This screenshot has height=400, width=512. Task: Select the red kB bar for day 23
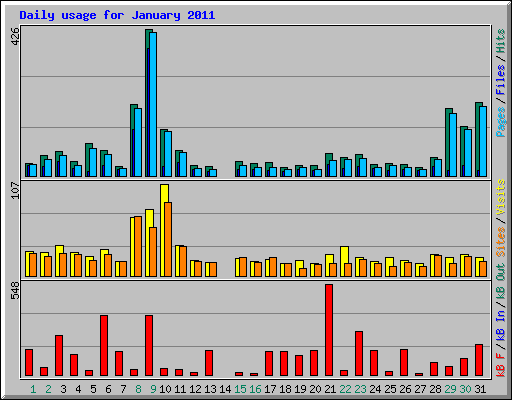[x=359, y=354]
